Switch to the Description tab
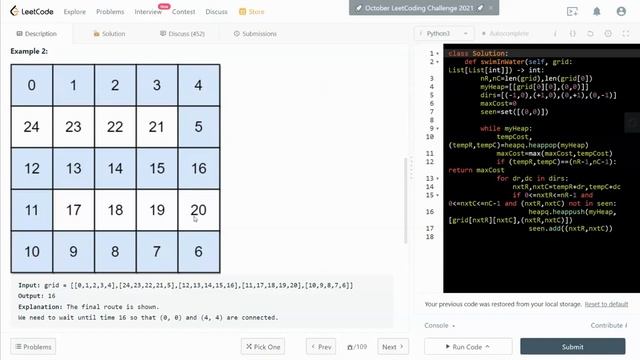Screen dimensions: 640x360 [x=37, y=33]
